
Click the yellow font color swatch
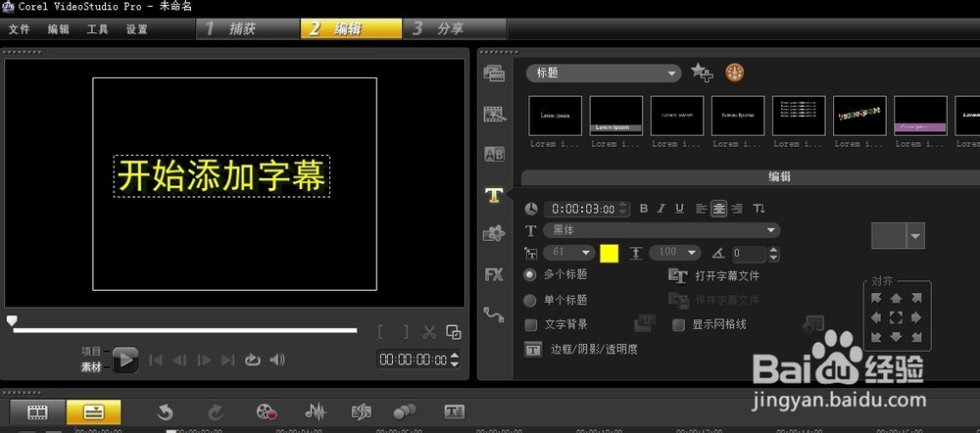[610, 253]
